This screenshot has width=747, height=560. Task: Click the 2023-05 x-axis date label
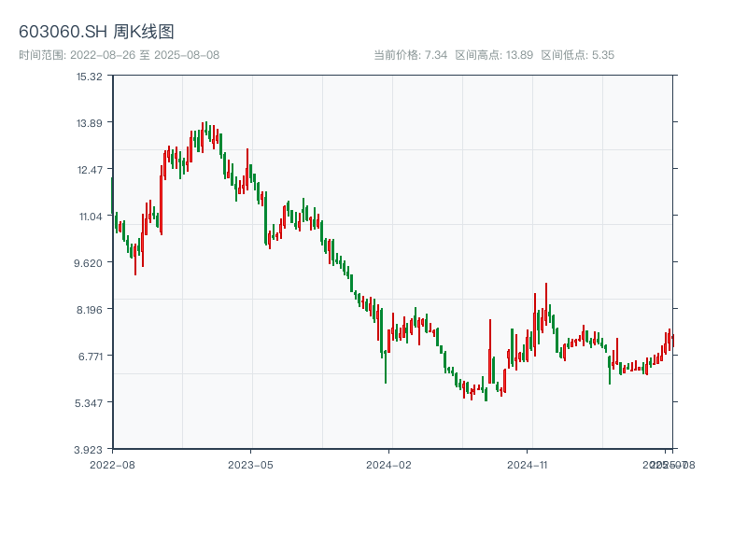pos(250,464)
